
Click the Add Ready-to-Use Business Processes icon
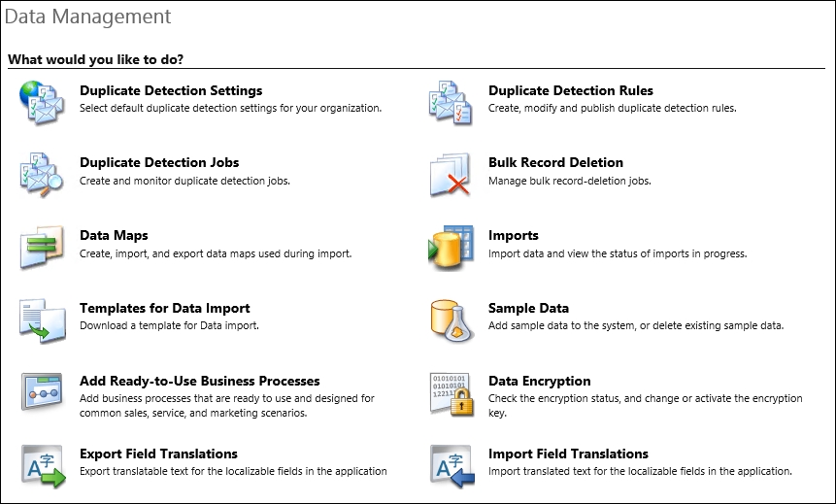pos(42,392)
